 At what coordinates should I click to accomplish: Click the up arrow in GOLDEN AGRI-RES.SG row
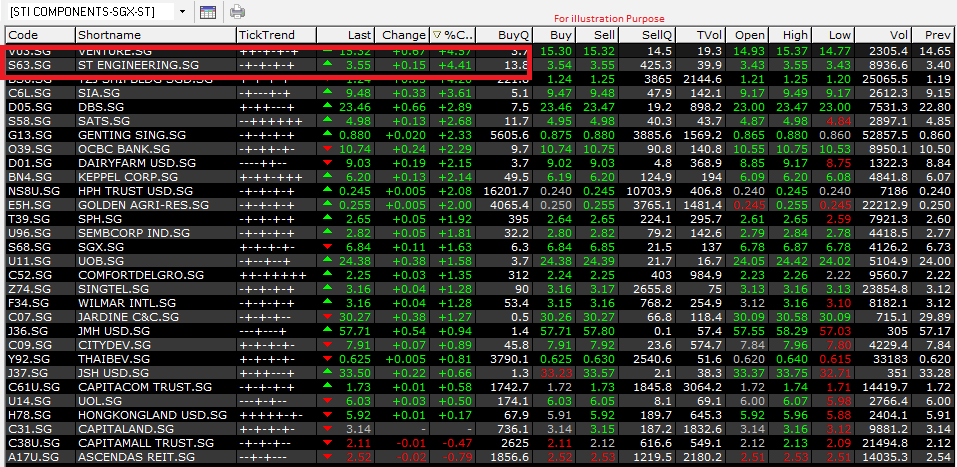click(x=327, y=204)
